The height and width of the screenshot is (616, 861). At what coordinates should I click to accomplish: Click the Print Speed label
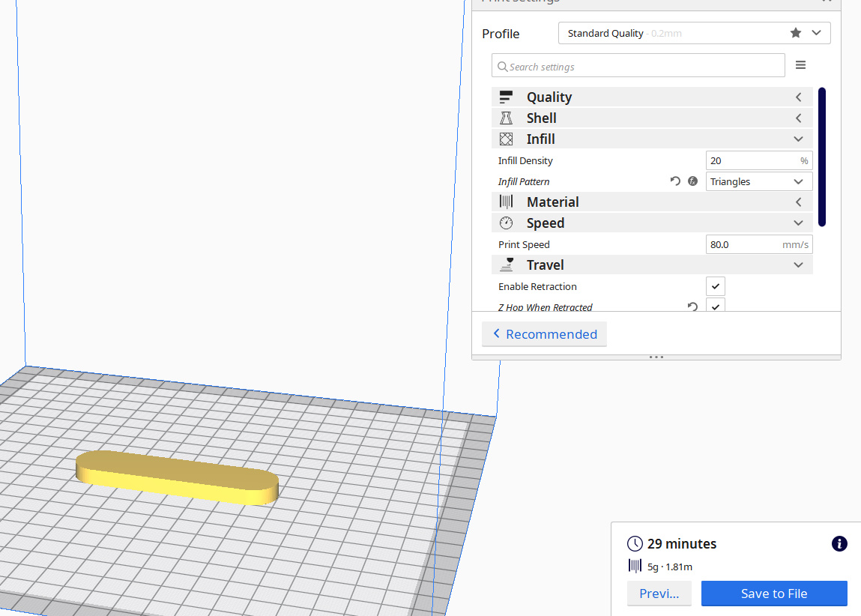pos(524,244)
